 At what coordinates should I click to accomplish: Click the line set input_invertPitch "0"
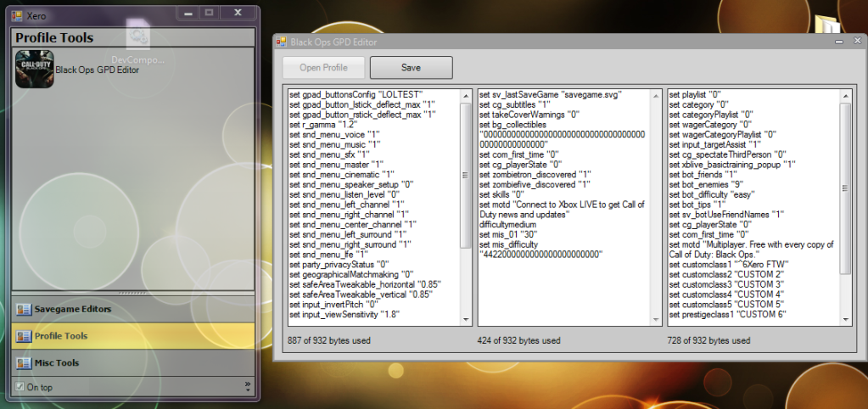333,305
